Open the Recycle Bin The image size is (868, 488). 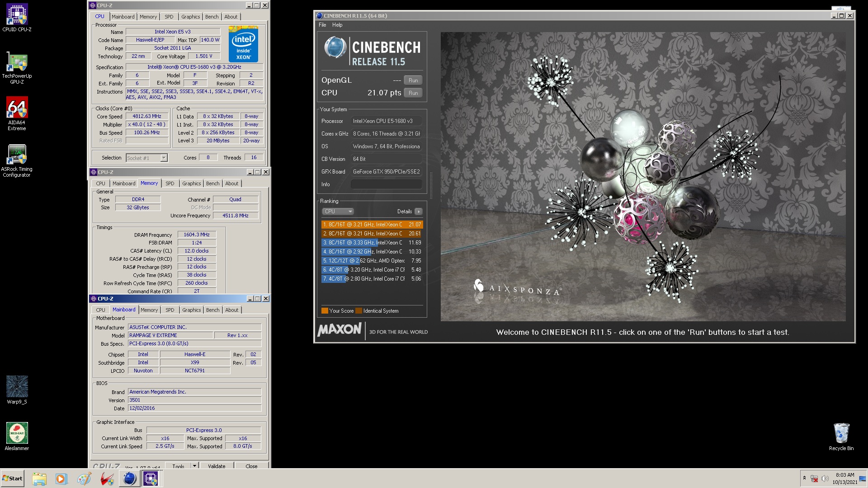pyautogui.click(x=841, y=436)
